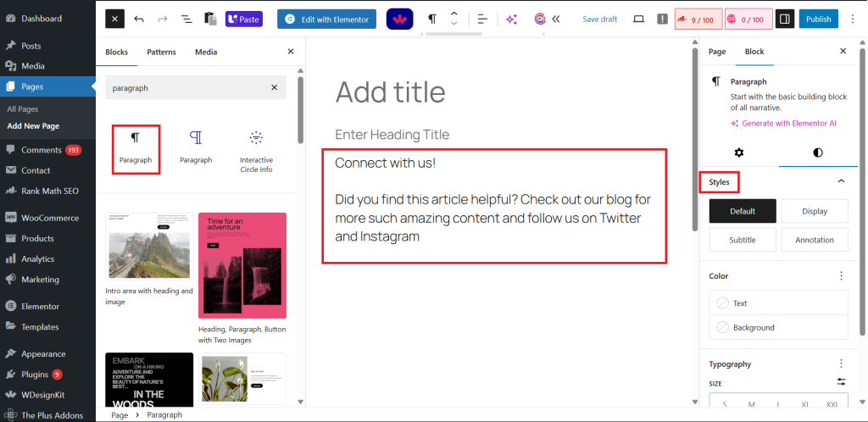Select the Display style variation
The width and height of the screenshot is (868, 422).
814,211
